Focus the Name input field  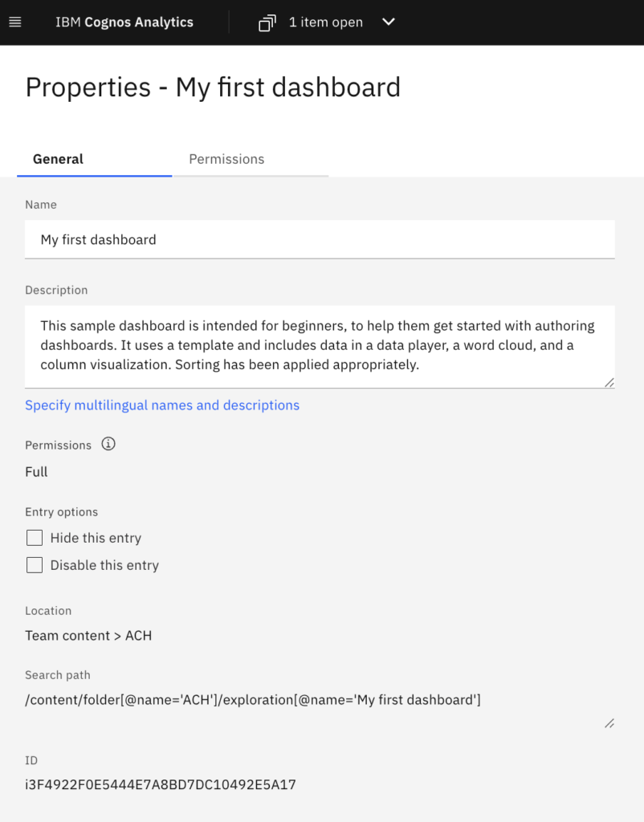pos(320,239)
